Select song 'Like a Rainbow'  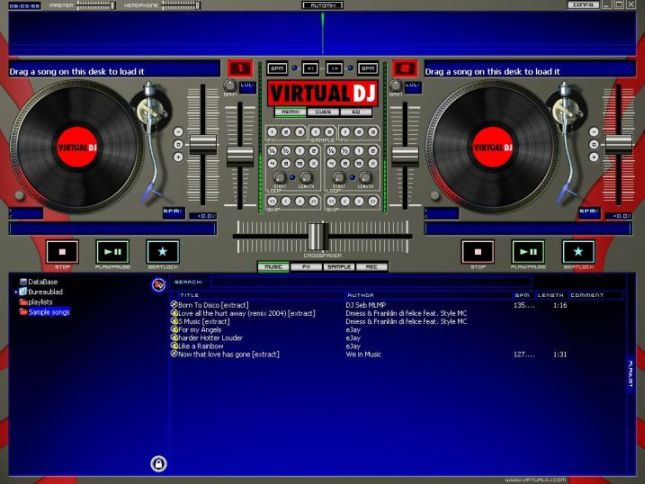point(201,346)
